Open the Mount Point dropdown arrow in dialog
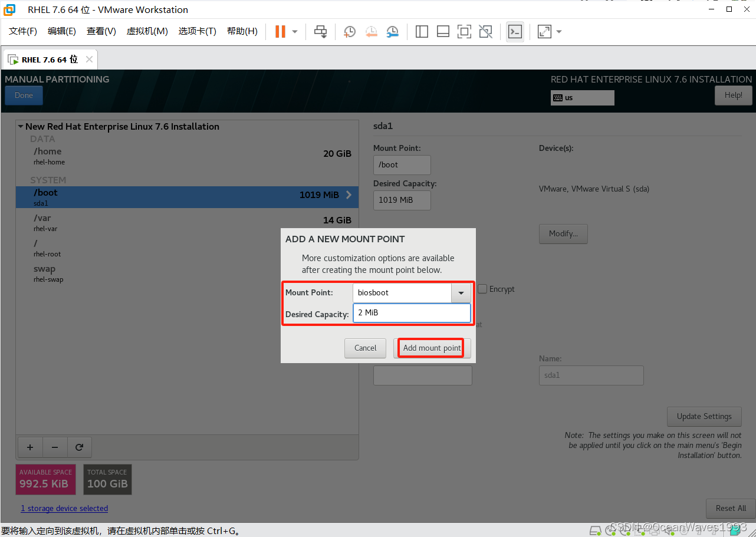Viewport: 756px width, 537px height. coord(461,292)
